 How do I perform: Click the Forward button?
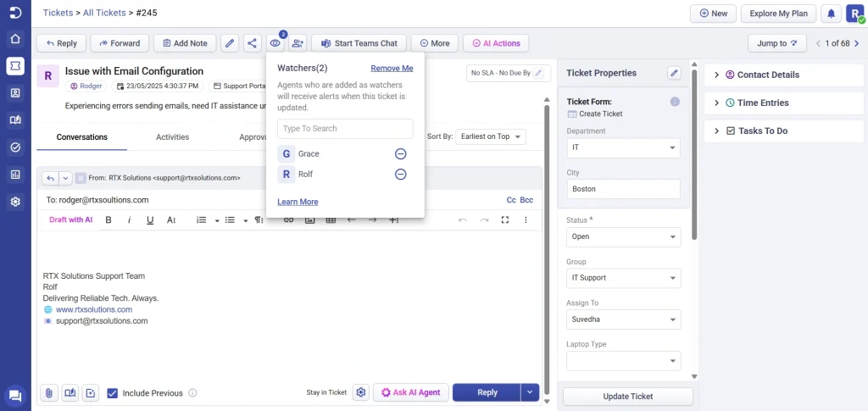click(x=120, y=43)
